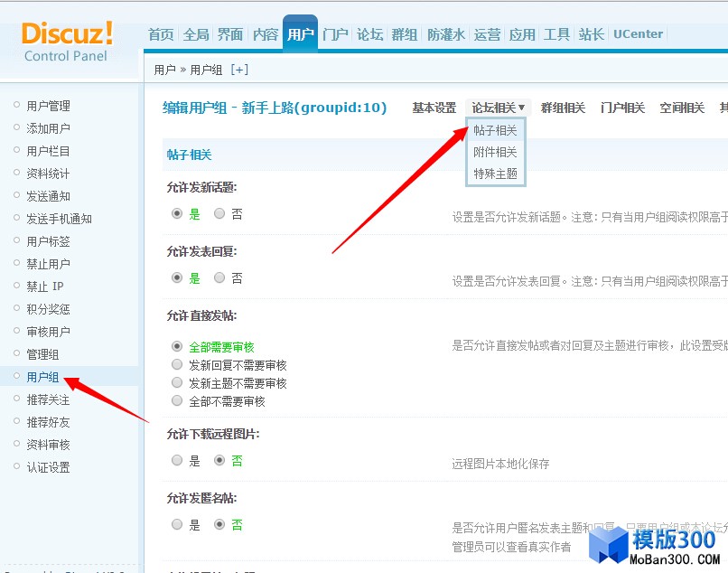728x573 pixels.
Task: Open 推荐好友 in the sidebar
Action: tap(48, 422)
